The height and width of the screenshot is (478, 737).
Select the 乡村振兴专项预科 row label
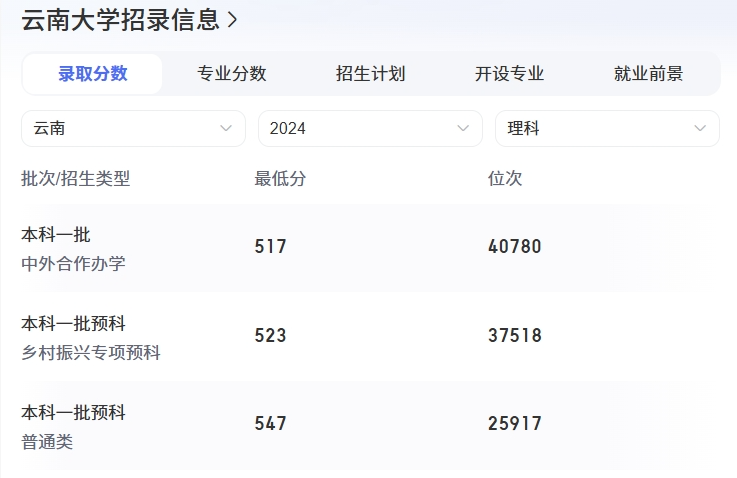click(91, 353)
